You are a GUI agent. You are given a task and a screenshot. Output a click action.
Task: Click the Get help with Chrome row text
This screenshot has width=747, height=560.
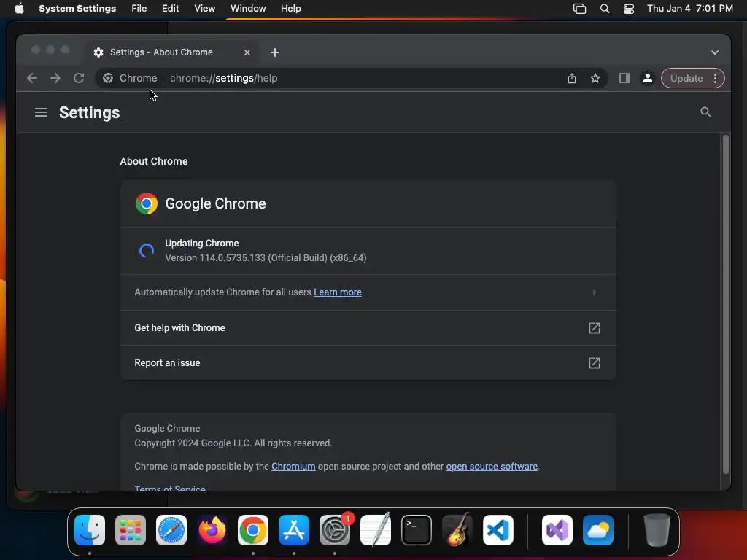(179, 327)
